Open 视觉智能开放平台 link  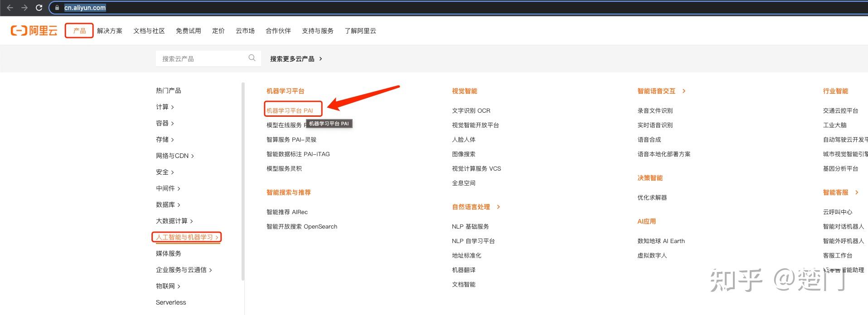point(475,125)
